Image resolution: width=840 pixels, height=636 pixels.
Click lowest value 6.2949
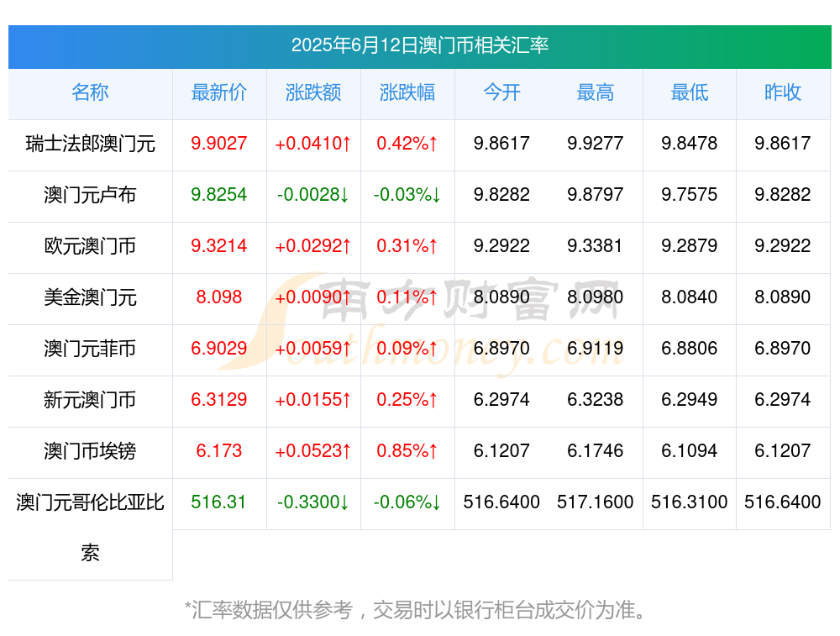[690, 400]
